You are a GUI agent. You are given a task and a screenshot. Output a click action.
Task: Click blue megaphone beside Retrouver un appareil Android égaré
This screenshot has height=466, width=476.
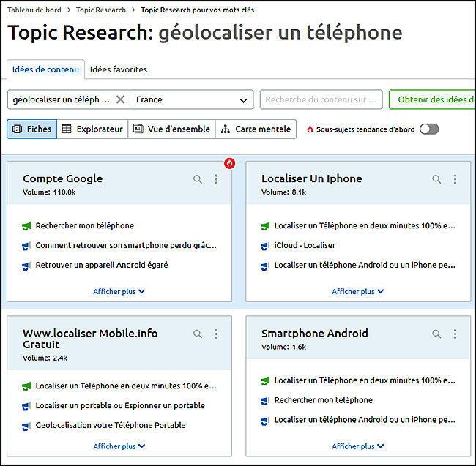[x=26, y=266]
